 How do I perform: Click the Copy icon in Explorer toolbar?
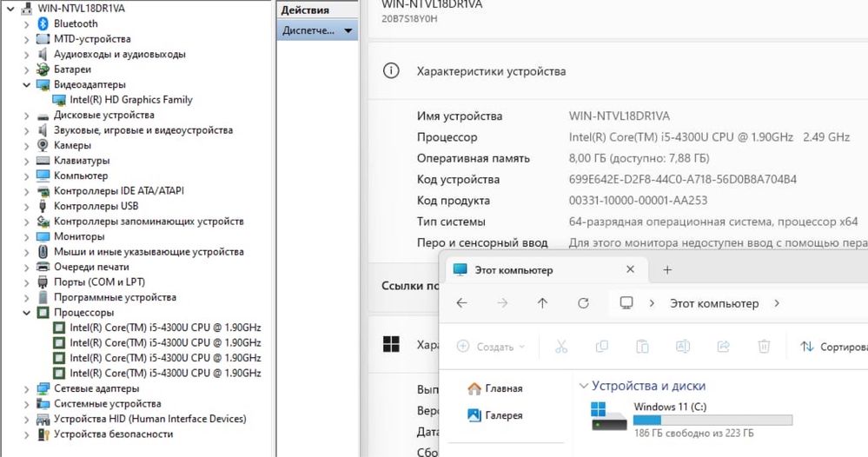(602, 347)
